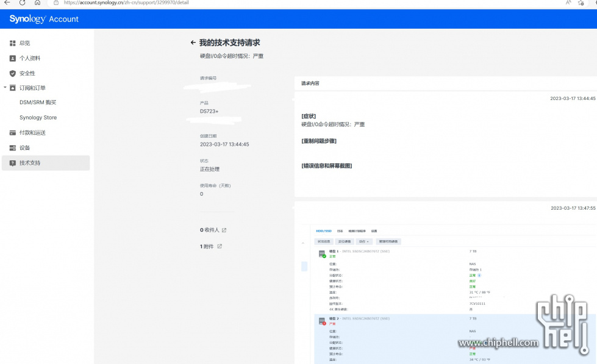Click the 硬盘 1 SSD icon with green check
The width and height of the screenshot is (597, 364).
point(322,254)
